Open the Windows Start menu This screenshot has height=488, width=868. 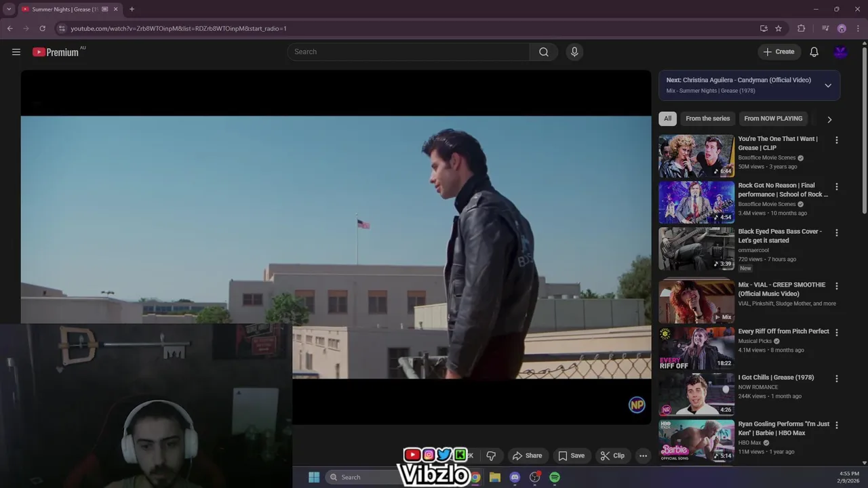point(314,477)
